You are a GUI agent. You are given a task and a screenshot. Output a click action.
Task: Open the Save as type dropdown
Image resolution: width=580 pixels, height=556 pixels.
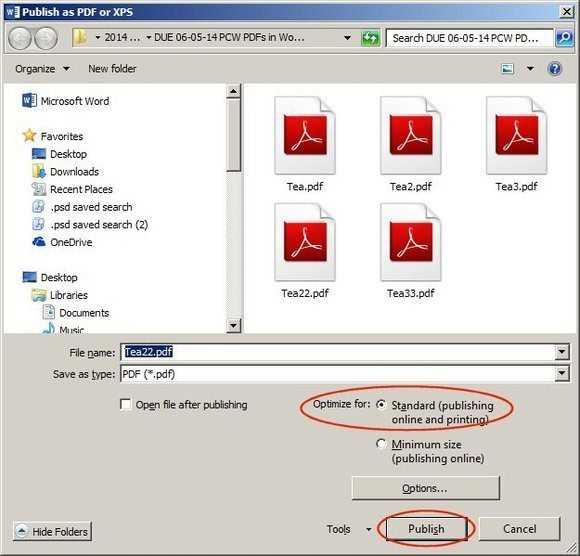click(562, 374)
